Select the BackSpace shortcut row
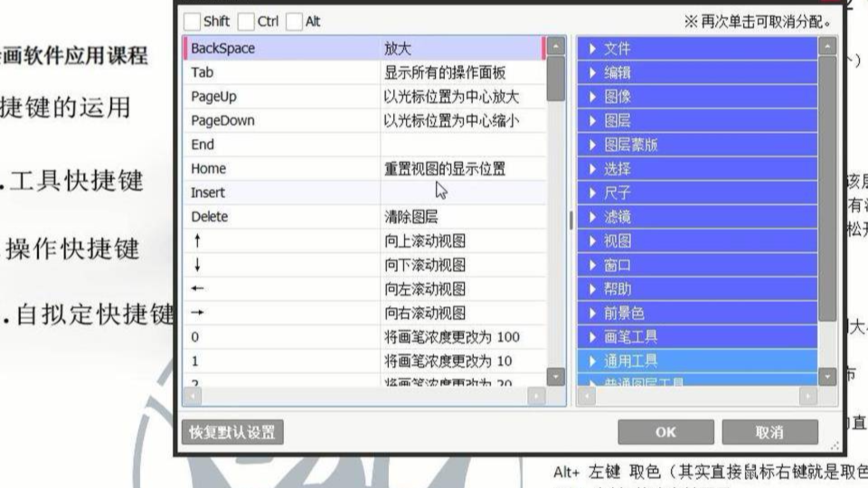868x488 pixels. tap(365, 48)
